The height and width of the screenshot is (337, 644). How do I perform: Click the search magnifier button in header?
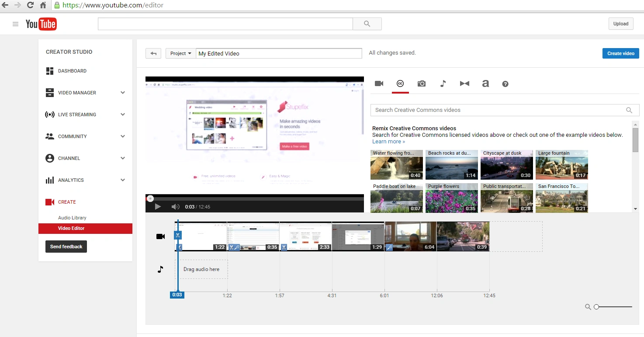[367, 24]
